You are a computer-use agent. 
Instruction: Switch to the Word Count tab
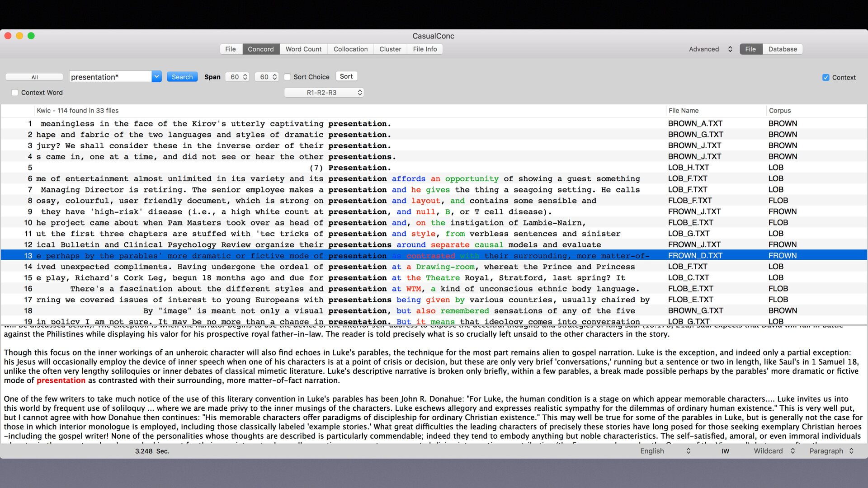pos(303,49)
